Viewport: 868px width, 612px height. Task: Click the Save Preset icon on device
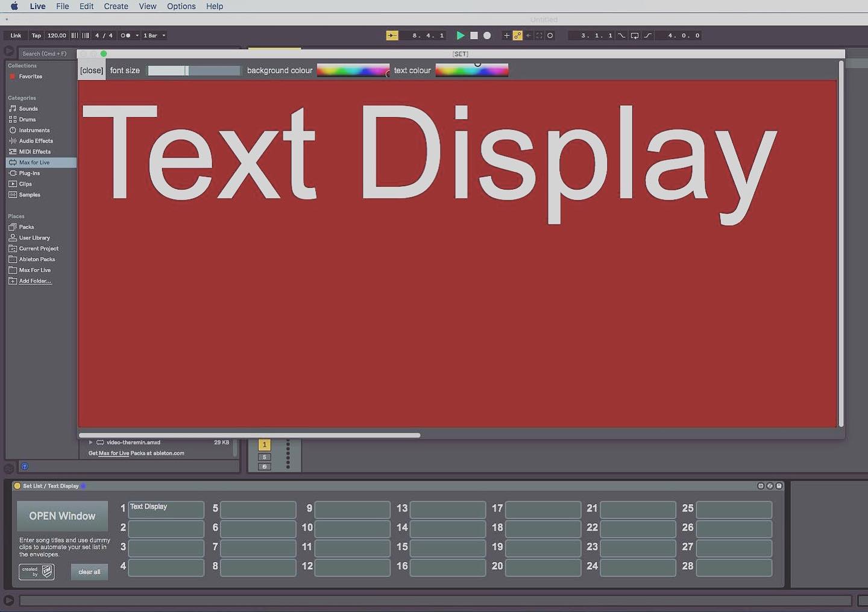tap(779, 486)
